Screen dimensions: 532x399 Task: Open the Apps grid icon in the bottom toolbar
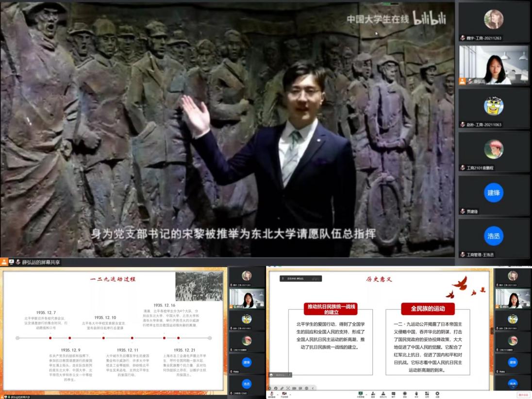(427, 394)
